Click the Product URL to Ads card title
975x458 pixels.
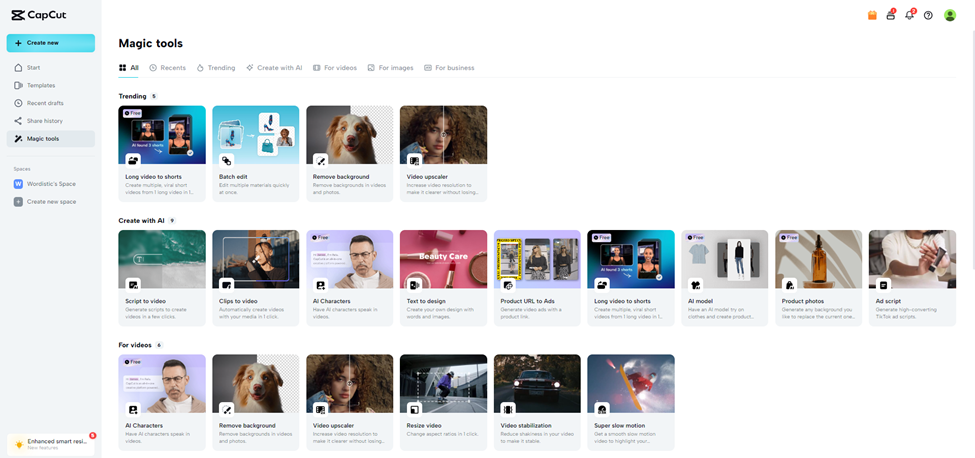[x=527, y=301]
